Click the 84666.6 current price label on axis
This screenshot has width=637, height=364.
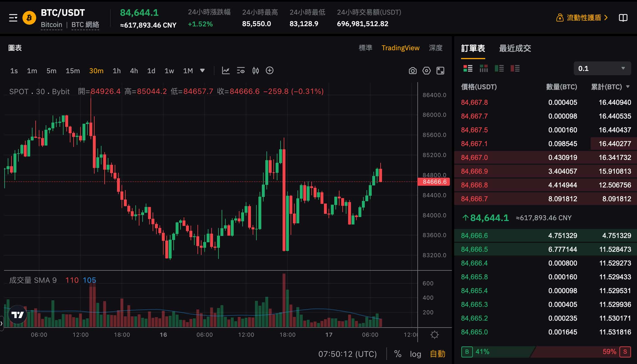tap(434, 182)
